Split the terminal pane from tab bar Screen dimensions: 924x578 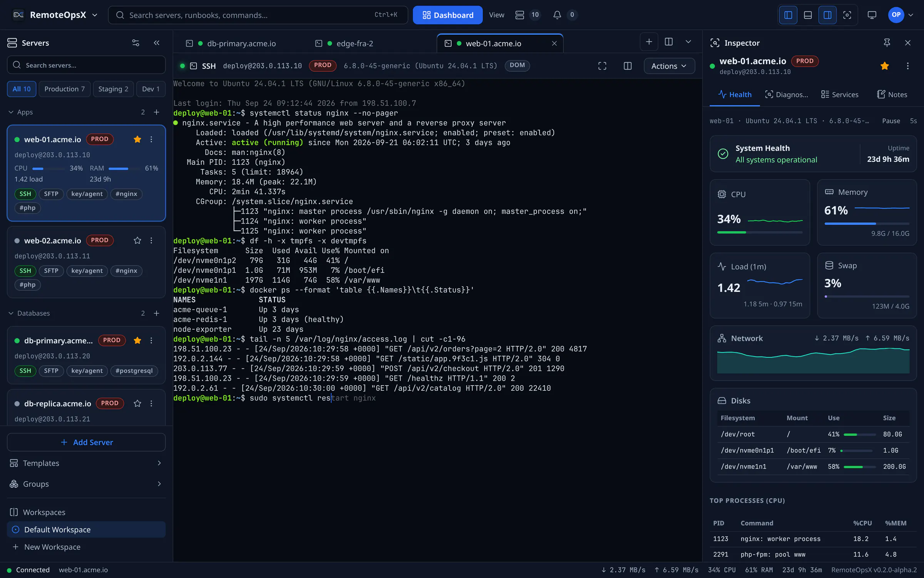click(x=669, y=42)
